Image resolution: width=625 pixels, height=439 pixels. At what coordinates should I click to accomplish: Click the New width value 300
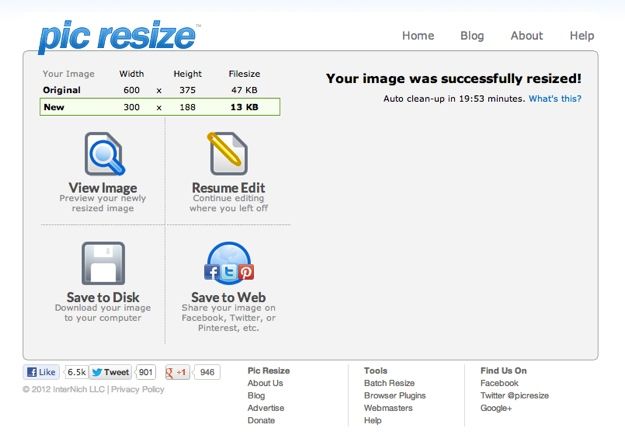coord(131,107)
